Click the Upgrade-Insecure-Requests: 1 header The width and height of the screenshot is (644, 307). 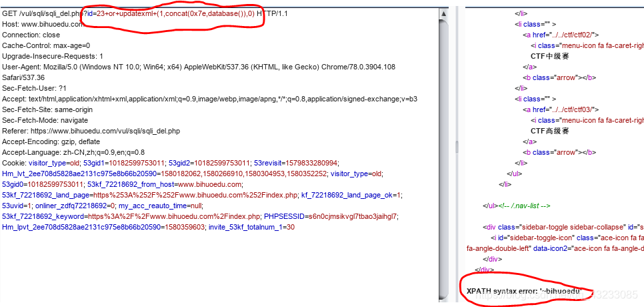click(x=53, y=56)
